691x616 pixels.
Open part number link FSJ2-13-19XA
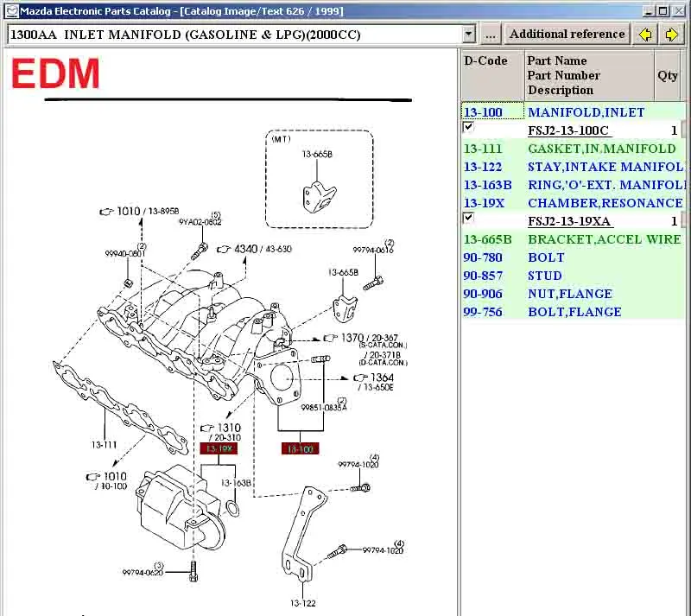click(569, 221)
